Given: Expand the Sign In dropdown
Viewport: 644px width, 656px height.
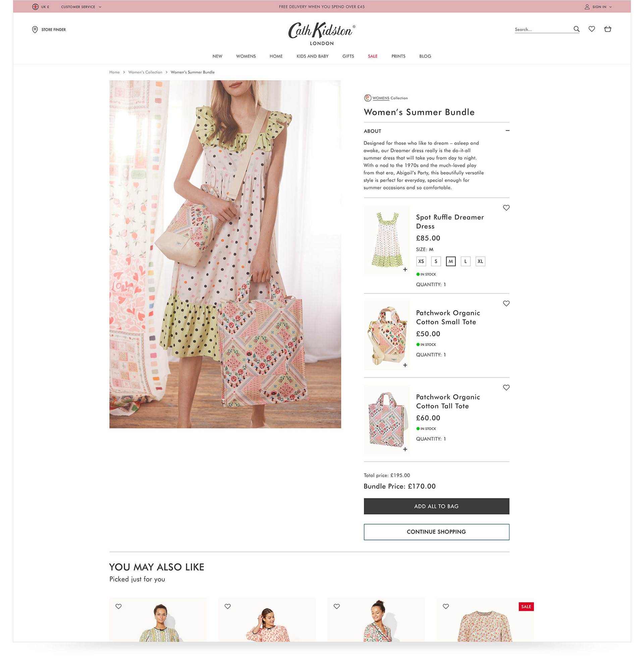Looking at the screenshot, I should (598, 7).
